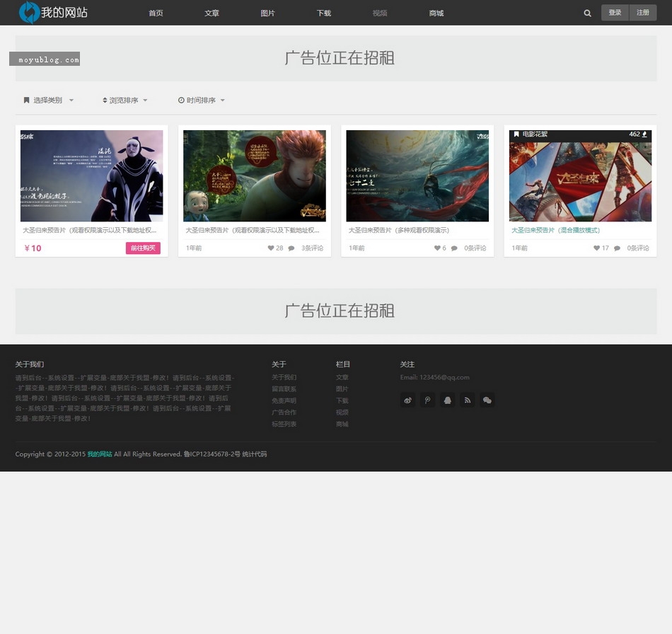
Task: Click the Email: 123456@qq.com text
Action: click(x=434, y=377)
